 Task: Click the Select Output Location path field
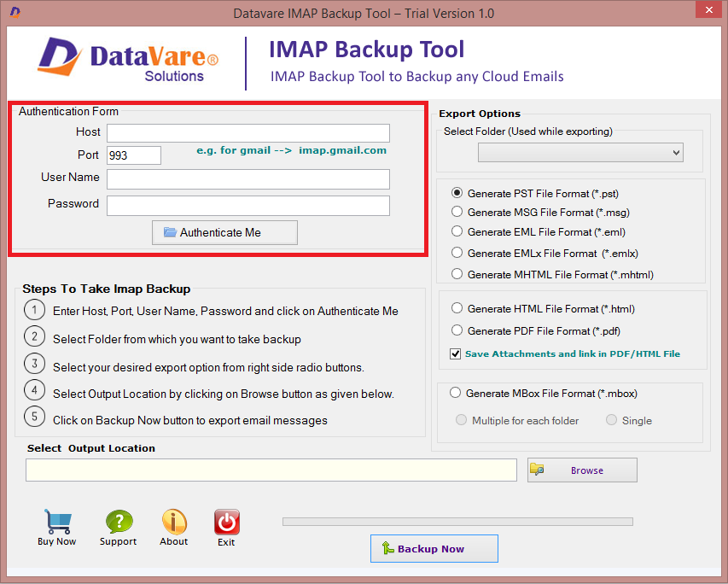[271, 470]
